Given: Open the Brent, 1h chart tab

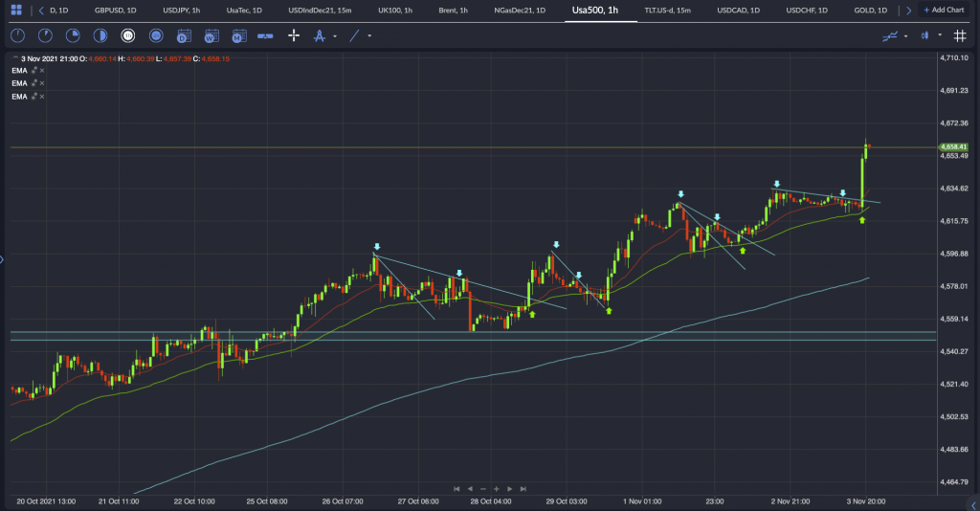Looking at the screenshot, I should 453,11.
